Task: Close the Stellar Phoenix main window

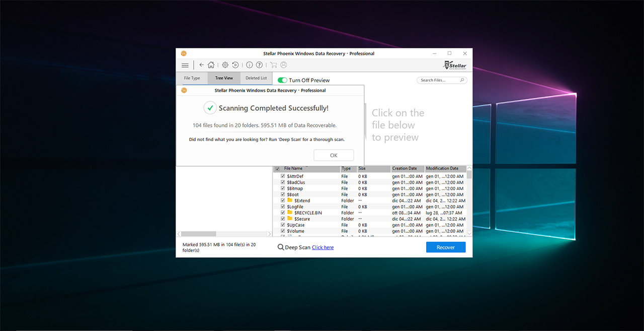Action: point(465,53)
